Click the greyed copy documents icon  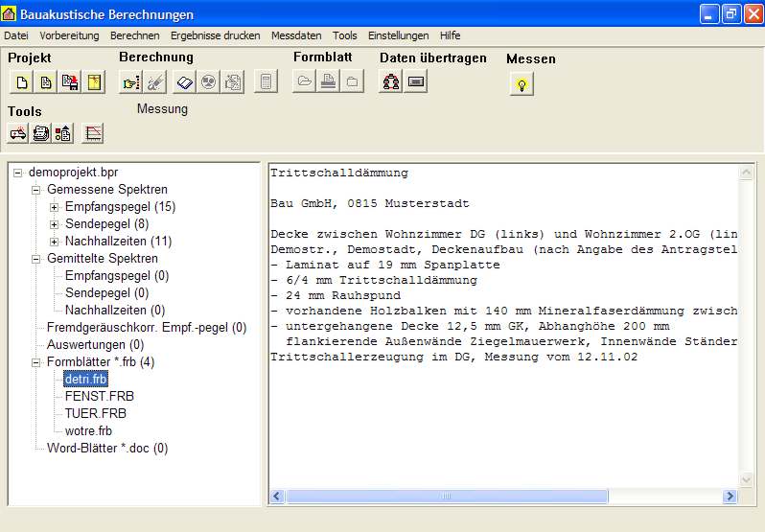coord(233,81)
